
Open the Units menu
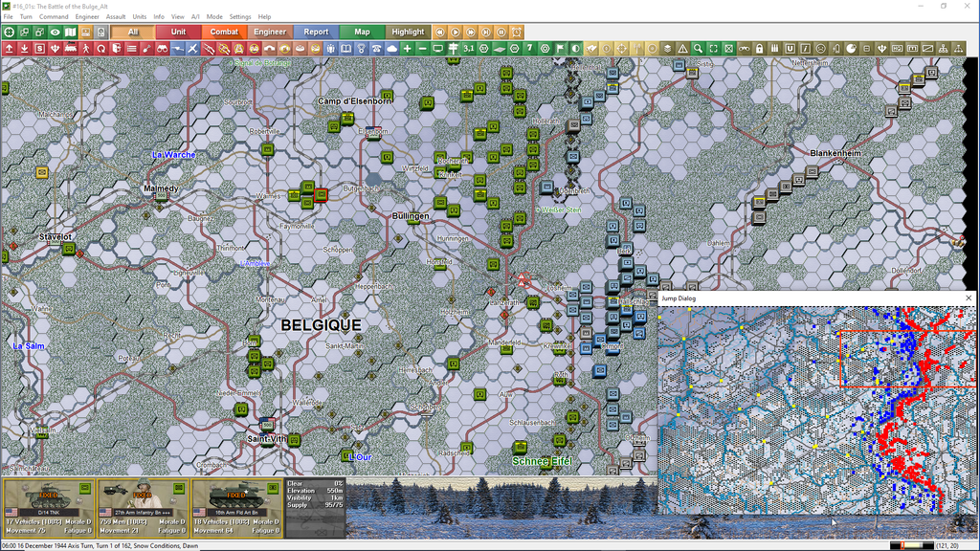140,17
